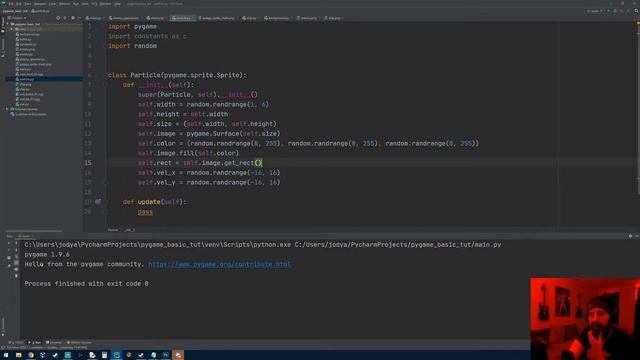The image size is (640, 360).
Task: Click Particle in editor breadcrumb
Action: [113, 230]
